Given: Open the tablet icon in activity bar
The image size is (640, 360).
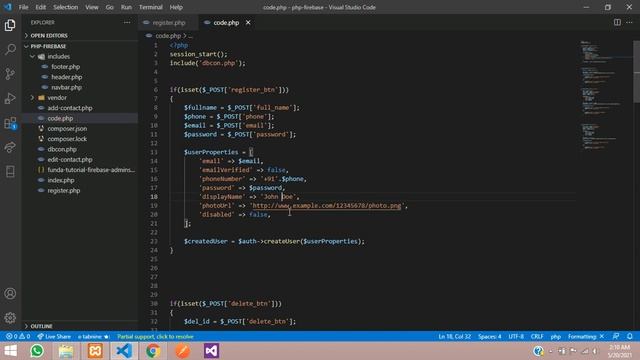Looking at the screenshot, I should pos(10,171).
